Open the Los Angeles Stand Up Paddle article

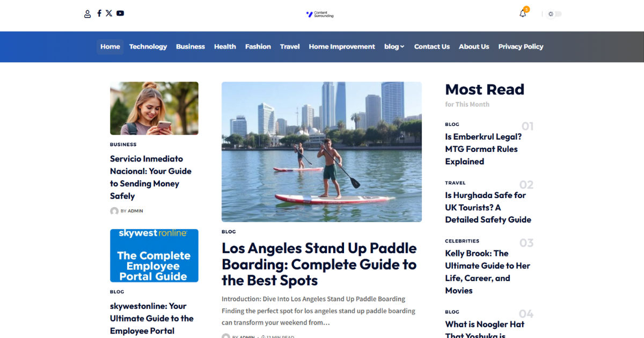[x=319, y=264]
